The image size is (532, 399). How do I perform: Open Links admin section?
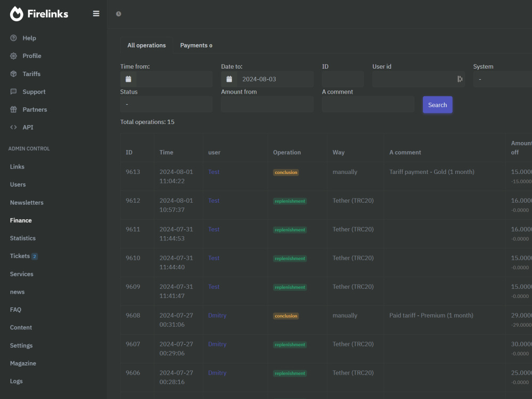(18, 167)
